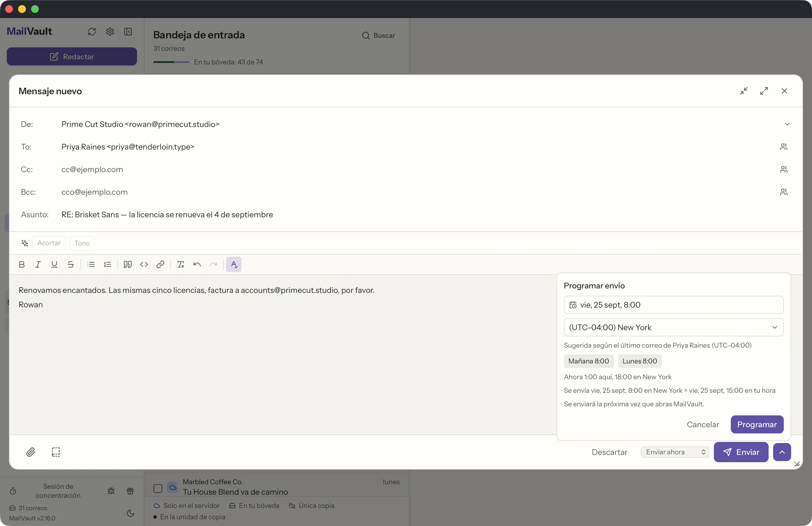
Task: Click the refresh/sync mail icon
Action: pyautogui.click(x=92, y=31)
